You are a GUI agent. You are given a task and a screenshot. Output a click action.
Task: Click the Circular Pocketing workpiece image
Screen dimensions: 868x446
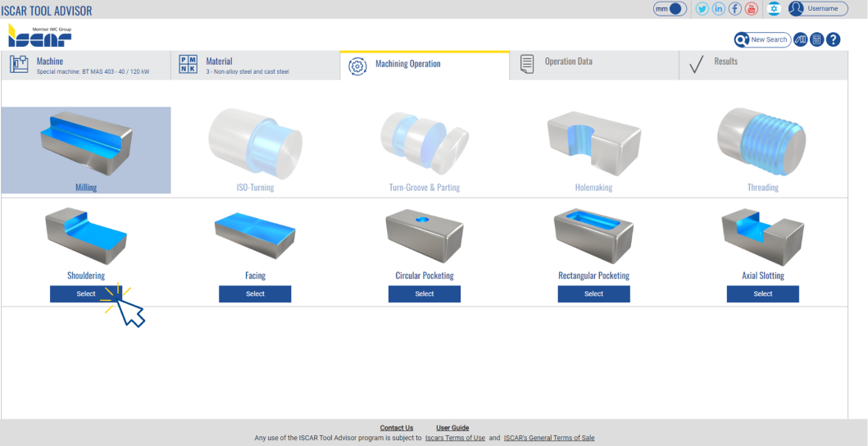pyautogui.click(x=425, y=236)
